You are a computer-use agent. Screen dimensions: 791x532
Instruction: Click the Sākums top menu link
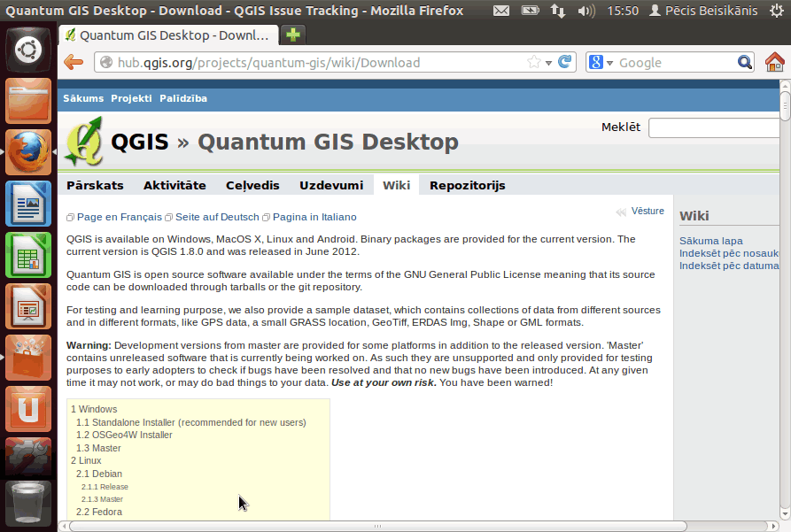point(83,98)
